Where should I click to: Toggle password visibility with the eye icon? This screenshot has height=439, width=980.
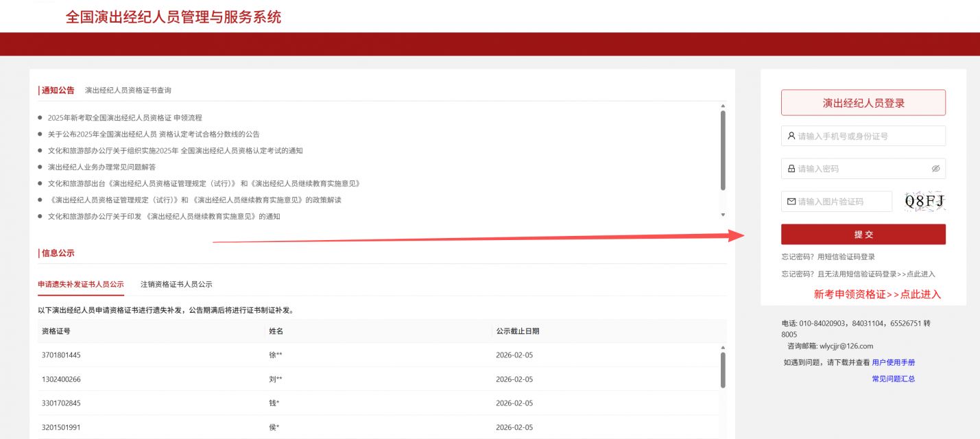pos(936,169)
